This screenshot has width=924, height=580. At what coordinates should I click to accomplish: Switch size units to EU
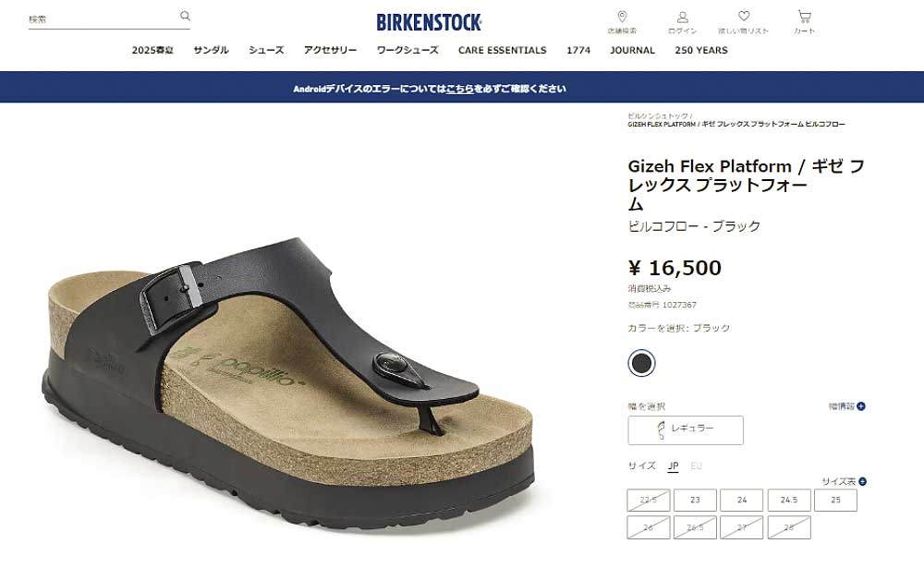tap(696, 465)
